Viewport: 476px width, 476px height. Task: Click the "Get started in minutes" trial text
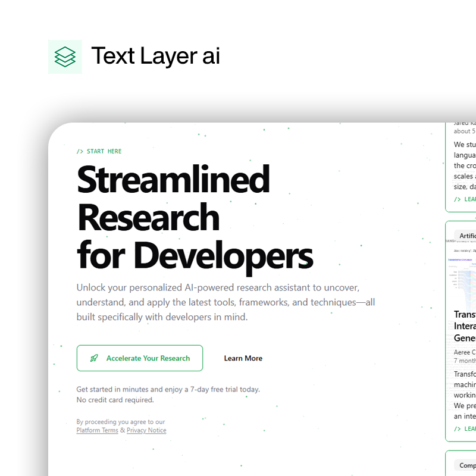click(168, 389)
